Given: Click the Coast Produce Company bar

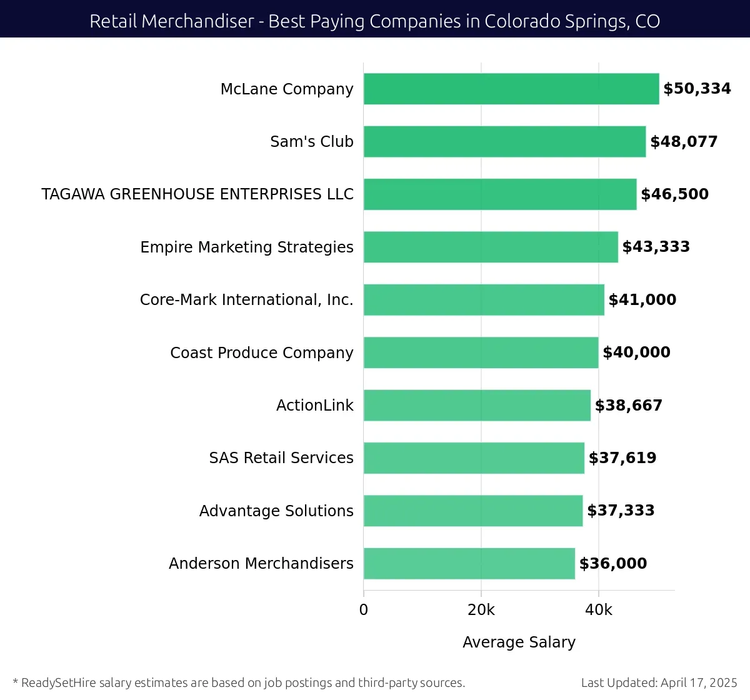Looking at the screenshot, I should (x=481, y=352).
